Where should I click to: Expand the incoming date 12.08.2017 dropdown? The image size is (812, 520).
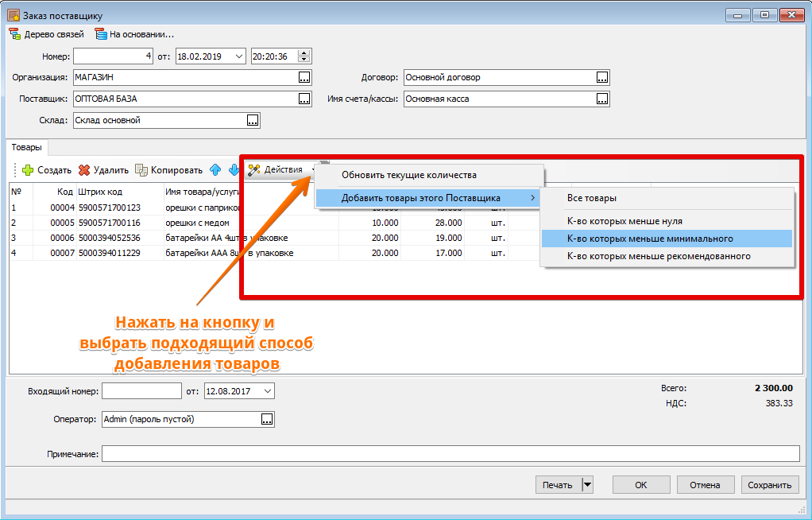tap(268, 391)
